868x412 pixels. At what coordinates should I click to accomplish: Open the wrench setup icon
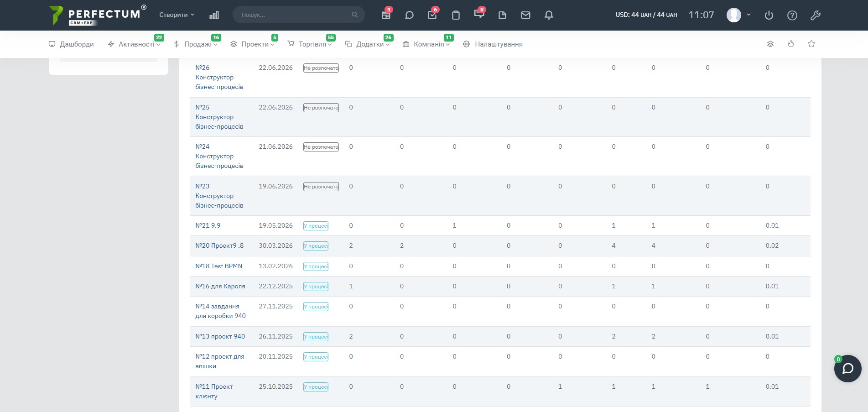coord(816,15)
